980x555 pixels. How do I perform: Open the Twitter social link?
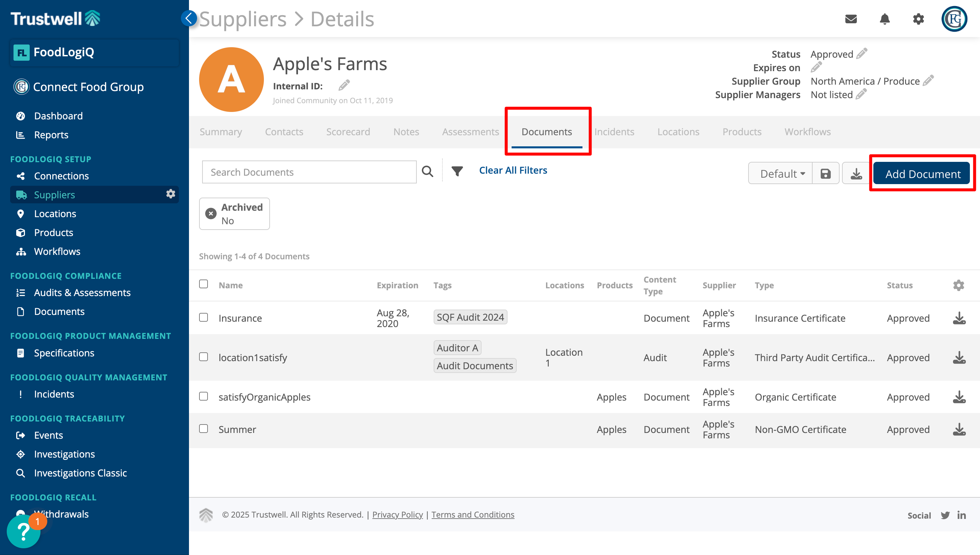click(945, 515)
